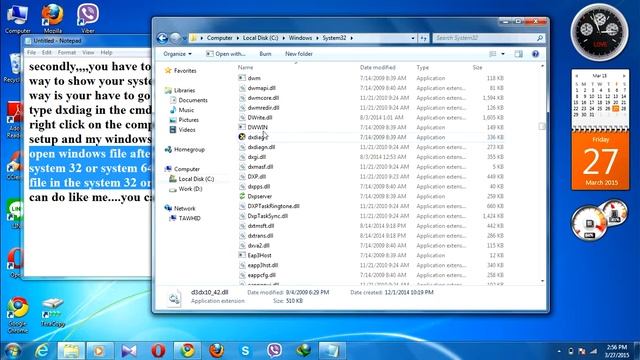Select Local Disk (C:) in navigation pane
Image resolution: width=640 pixels, height=360 pixels.
tap(192, 179)
